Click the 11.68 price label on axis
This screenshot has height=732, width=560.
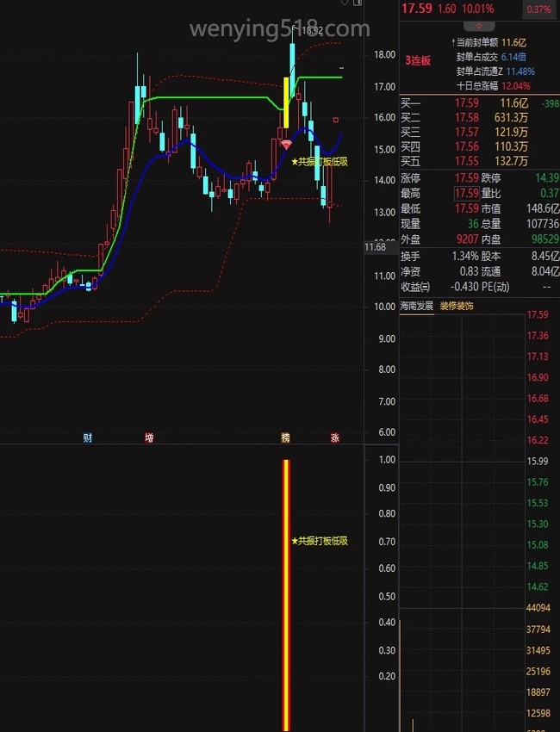tap(375, 247)
